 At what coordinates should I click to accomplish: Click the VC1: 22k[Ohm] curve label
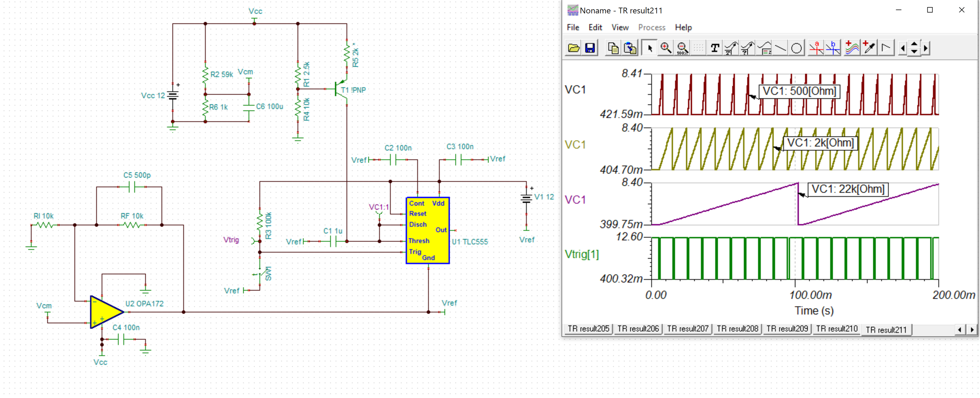click(x=848, y=189)
